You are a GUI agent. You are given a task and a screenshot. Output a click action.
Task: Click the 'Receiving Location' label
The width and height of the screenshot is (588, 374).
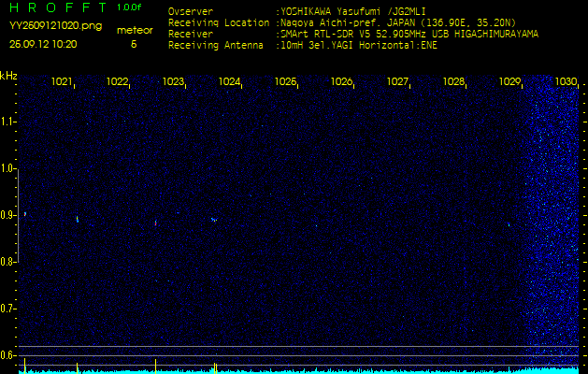(219, 22)
